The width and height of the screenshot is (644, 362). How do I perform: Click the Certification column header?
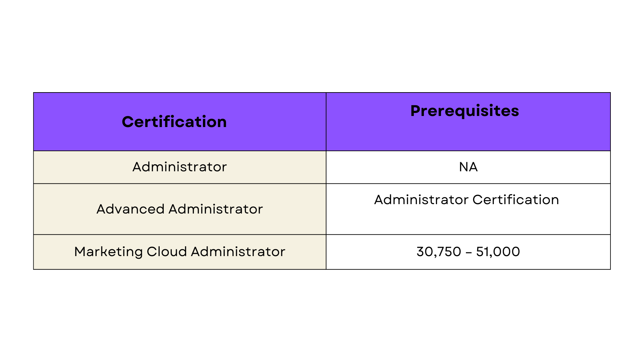click(174, 122)
